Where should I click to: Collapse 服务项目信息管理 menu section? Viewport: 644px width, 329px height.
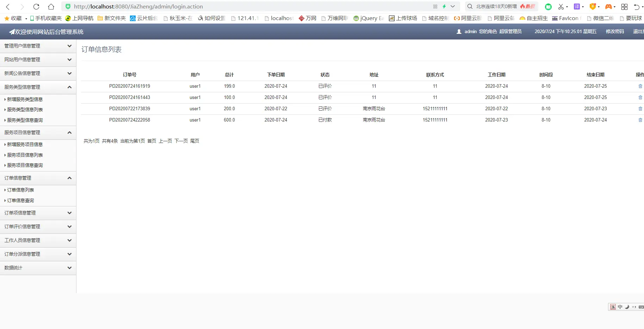point(38,133)
